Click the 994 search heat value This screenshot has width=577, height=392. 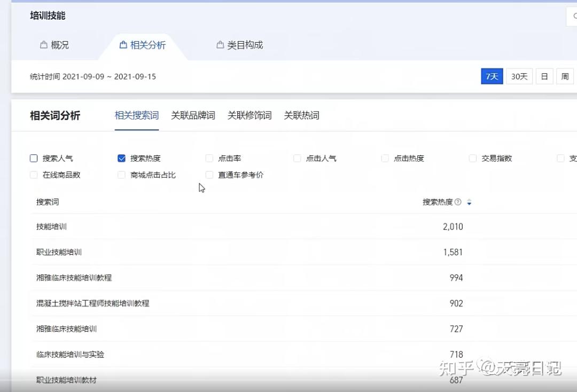tap(456, 278)
